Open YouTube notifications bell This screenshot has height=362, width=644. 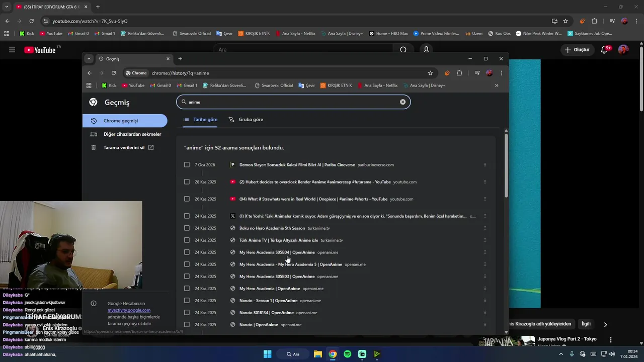pos(605,50)
